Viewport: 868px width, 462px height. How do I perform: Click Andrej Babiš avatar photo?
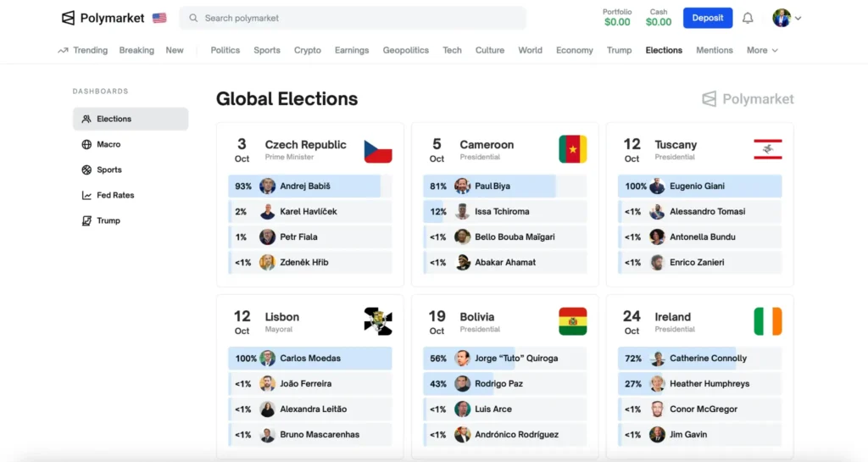click(x=268, y=186)
